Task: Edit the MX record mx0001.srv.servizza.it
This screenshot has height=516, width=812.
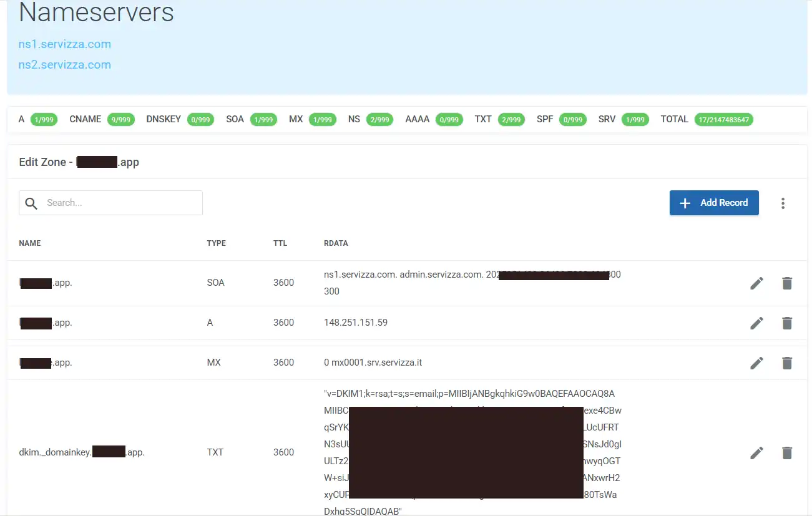Action: (x=756, y=363)
